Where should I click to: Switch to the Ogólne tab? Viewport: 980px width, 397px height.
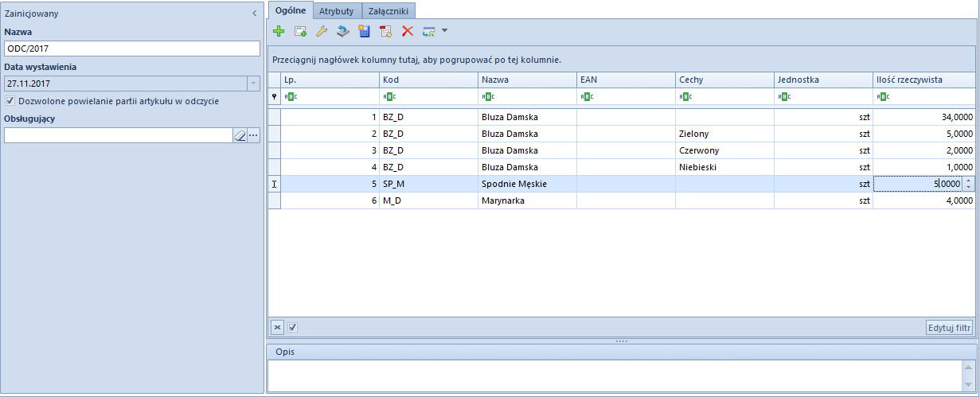click(x=290, y=10)
